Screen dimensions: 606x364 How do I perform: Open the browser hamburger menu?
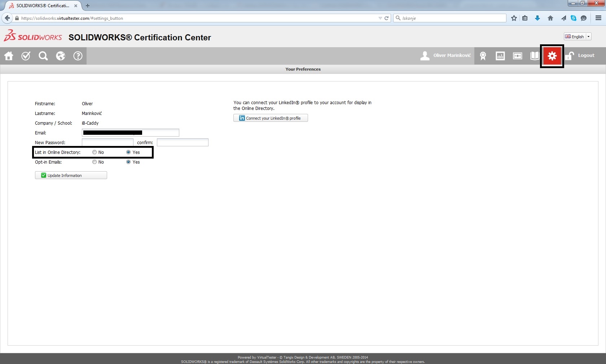598,18
